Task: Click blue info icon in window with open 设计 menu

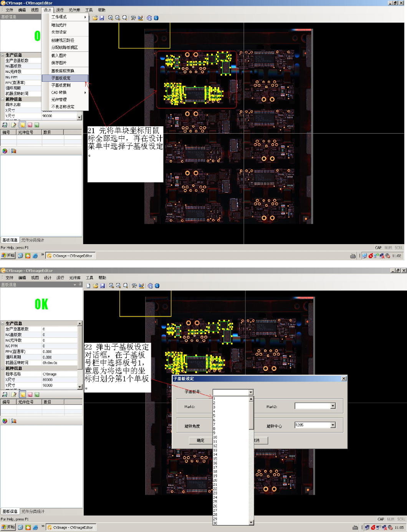Action: (156, 18)
